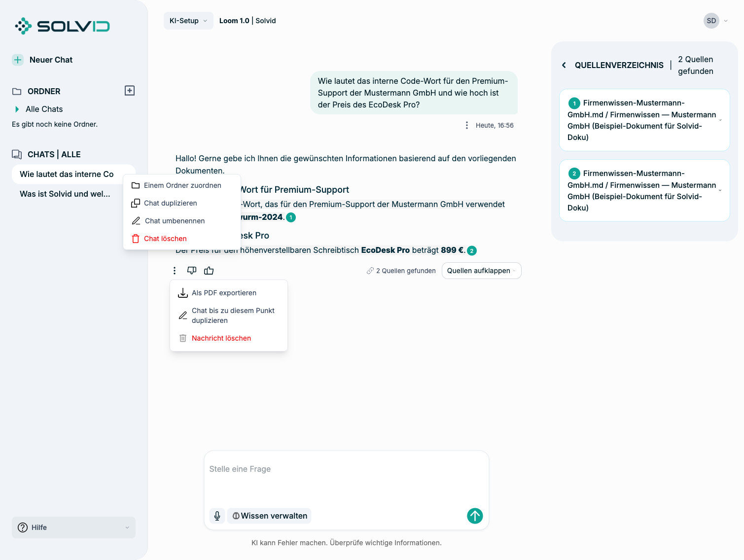The image size is (744, 560).
Task: Select Chat löschen in the context menu
Action: [182, 239]
